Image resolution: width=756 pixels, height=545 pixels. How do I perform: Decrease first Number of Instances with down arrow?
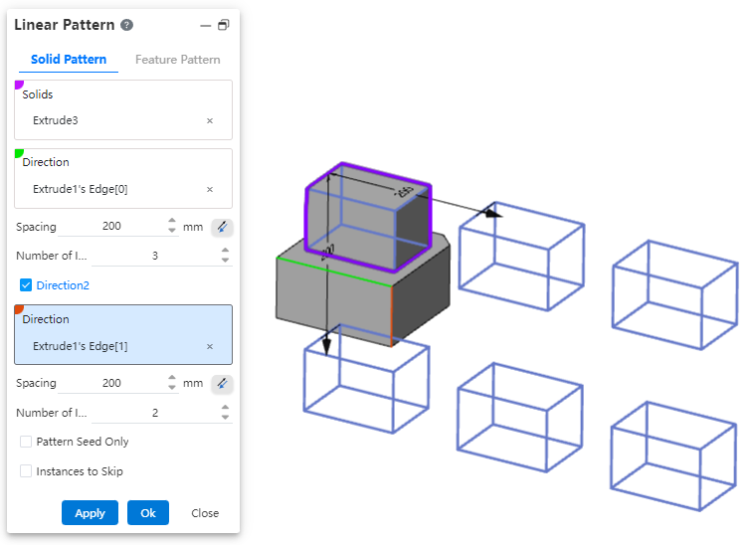225,261
